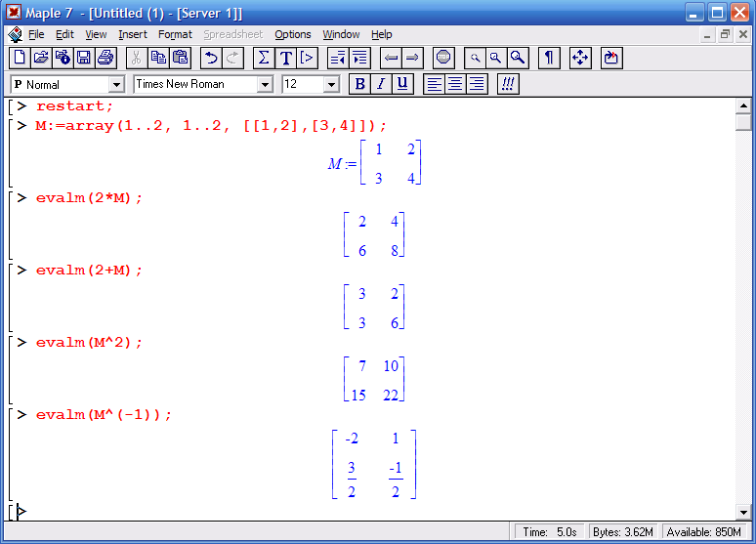The height and width of the screenshot is (544, 756).
Task: Restore the inner worksheet window
Action: [725, 34]
